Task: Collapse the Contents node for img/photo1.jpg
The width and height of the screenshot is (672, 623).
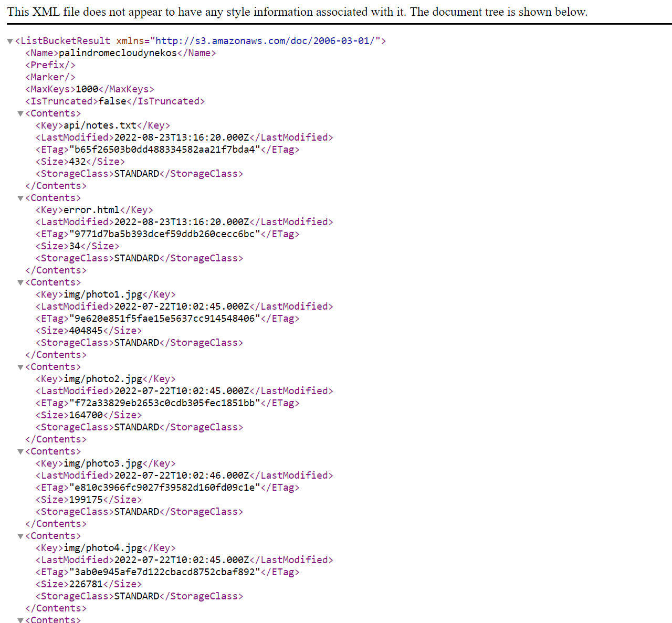Action: (x=20, y=283)
